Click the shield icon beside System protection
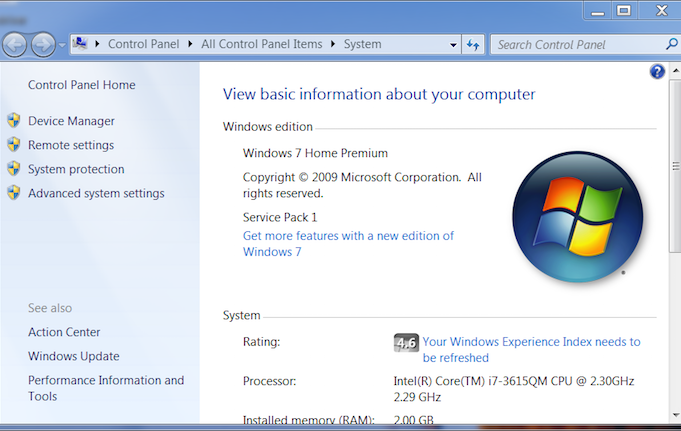This screenshot has height=431, width=681. (x=14, y=169)
